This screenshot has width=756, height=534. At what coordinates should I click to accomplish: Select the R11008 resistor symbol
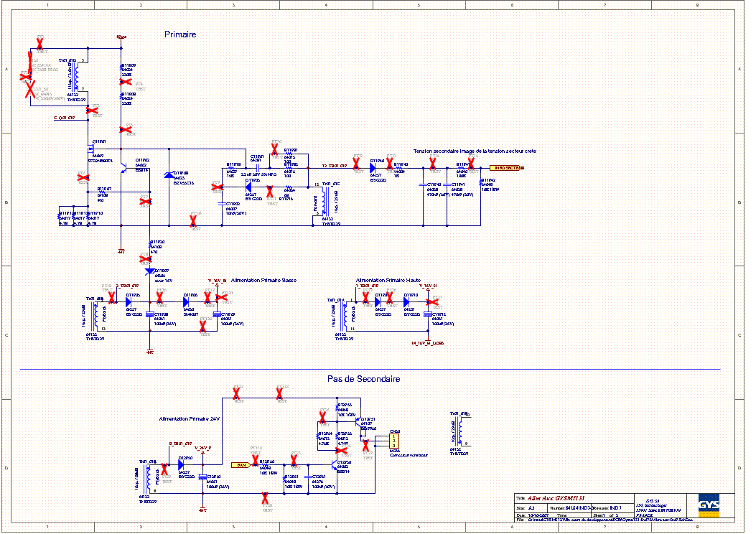click(121, 98)
